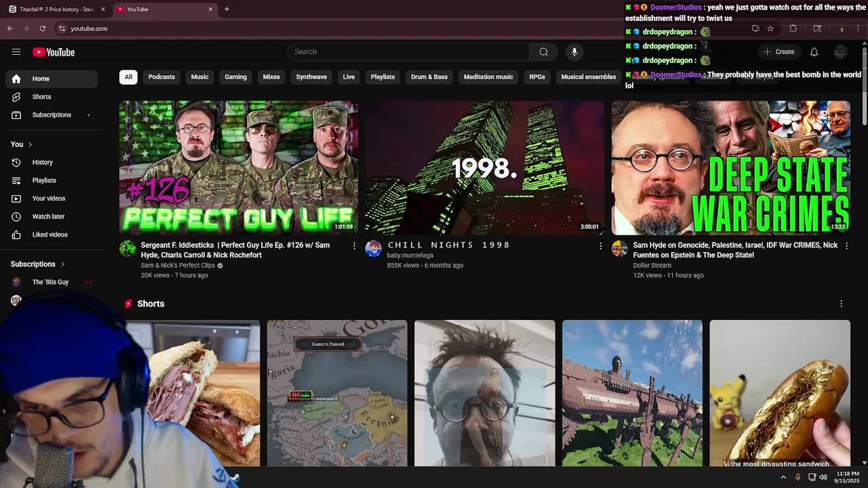Click the YouTube logo

(54, 52)
